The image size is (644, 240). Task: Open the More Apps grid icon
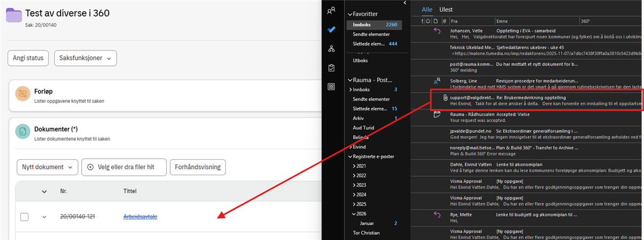pyautogui.click(x=332, y=87)
